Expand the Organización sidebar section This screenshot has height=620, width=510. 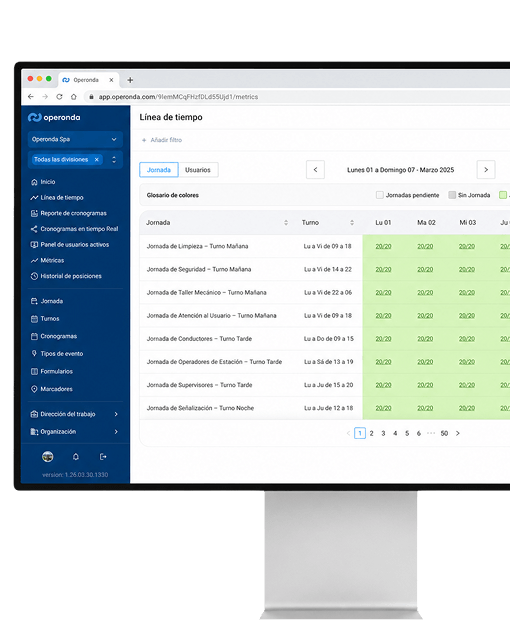click(x=75, y=432)
